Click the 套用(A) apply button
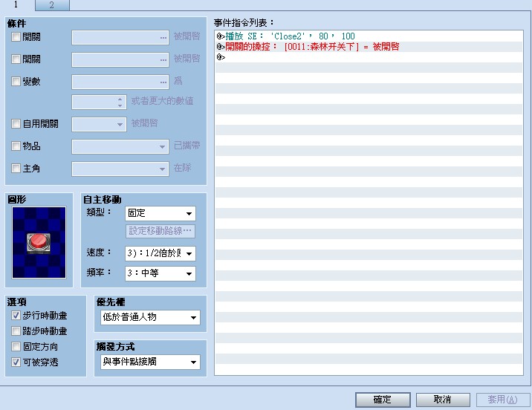Image resolution: width=532 pixels, height=410 pixels. pos(503,400)
